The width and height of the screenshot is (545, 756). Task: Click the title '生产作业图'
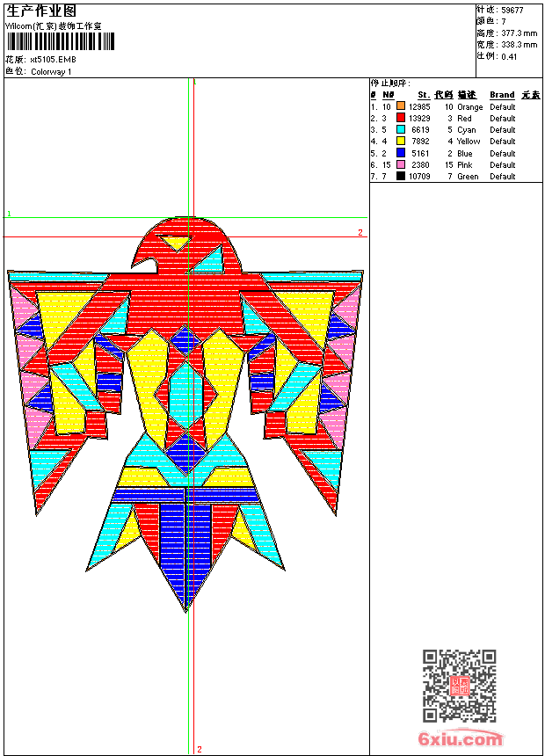[x=41, y=11]
